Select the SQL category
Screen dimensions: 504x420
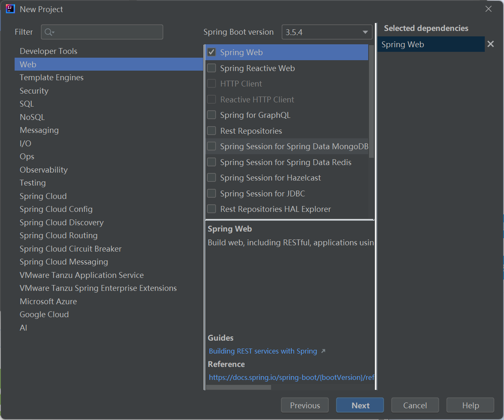pos(109,104)
